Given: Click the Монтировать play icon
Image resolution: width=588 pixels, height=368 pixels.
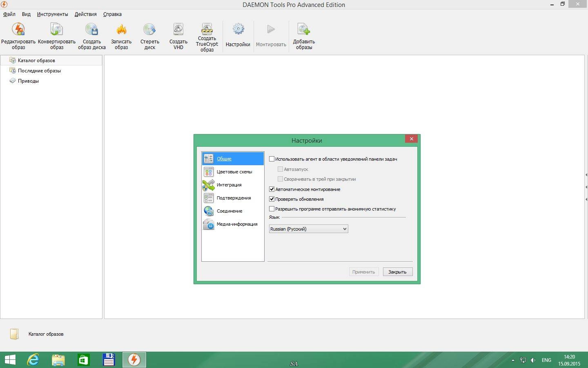Looking at the screenshot, I should pos(271,36).
